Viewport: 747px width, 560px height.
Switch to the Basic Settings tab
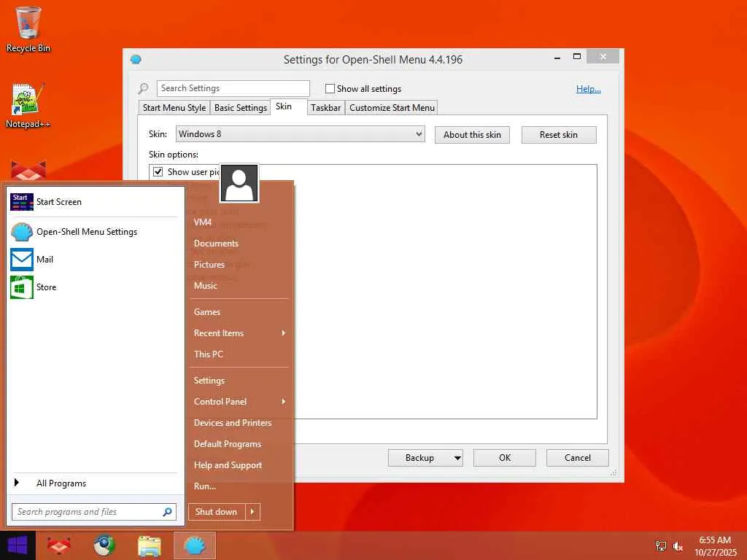tap(241, 108)
